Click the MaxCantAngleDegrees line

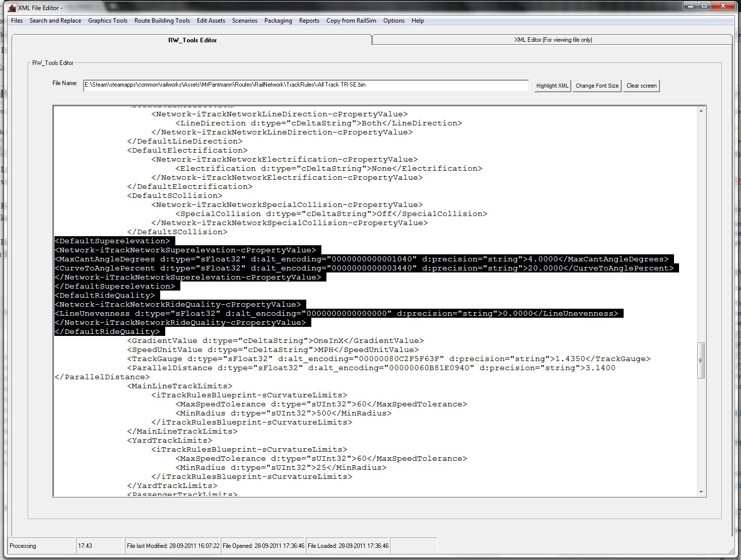(361, 259)
